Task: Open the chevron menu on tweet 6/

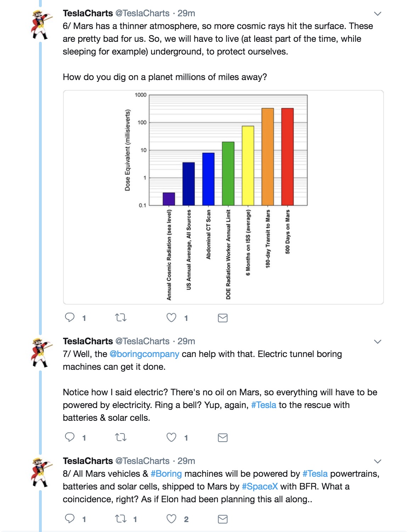Action: click(378, 14)
